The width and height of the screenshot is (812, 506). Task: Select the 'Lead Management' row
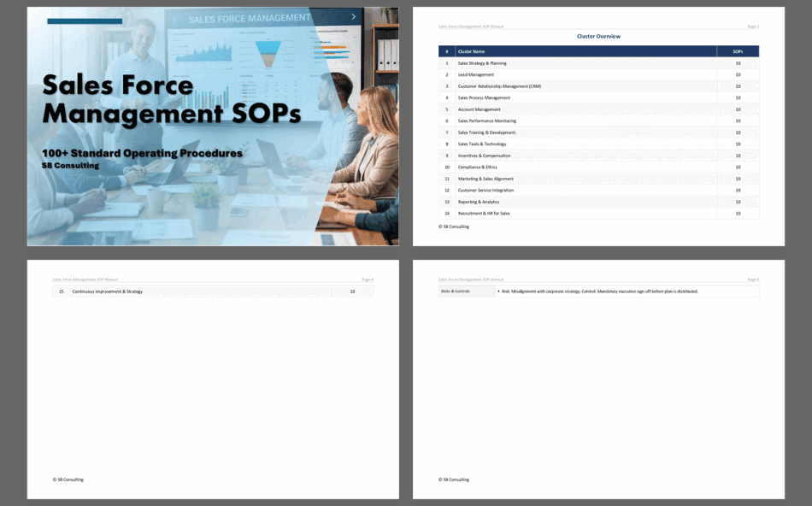click(476, 74)
